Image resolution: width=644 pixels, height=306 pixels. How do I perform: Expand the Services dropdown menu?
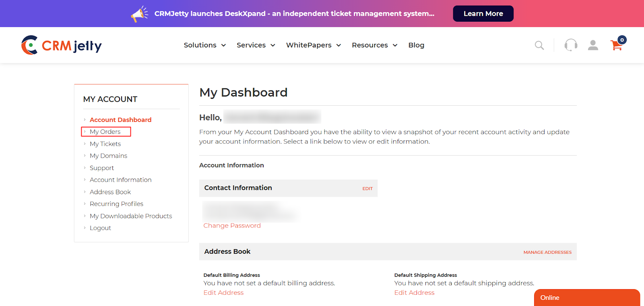pos(256,45)
